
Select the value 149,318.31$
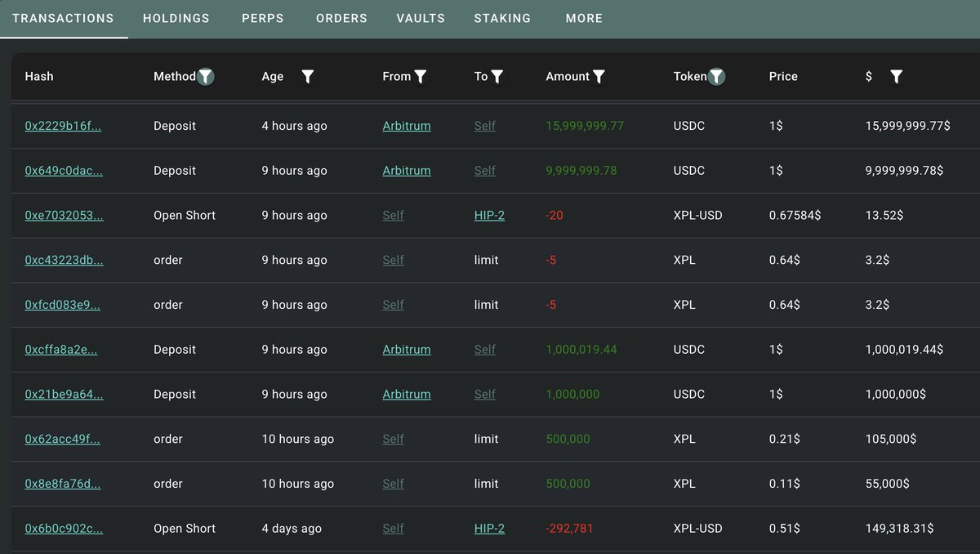900,529
